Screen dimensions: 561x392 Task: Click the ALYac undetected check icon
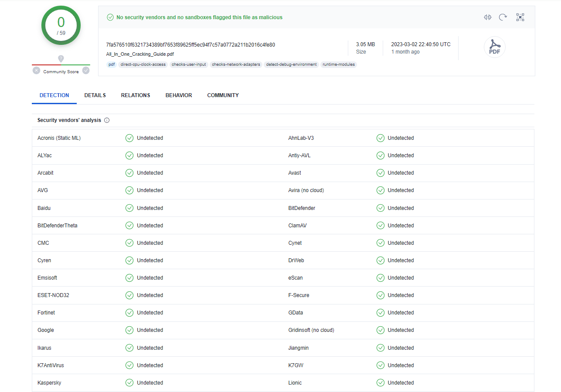129,155
